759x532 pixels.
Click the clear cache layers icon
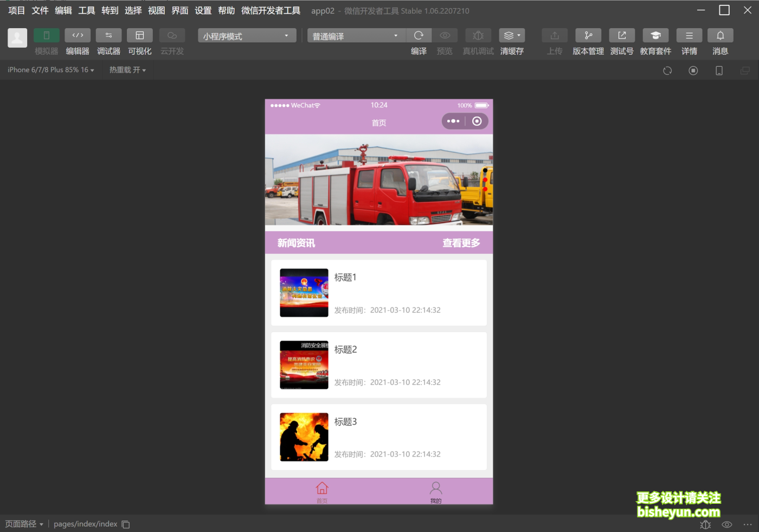pos(511,36)
